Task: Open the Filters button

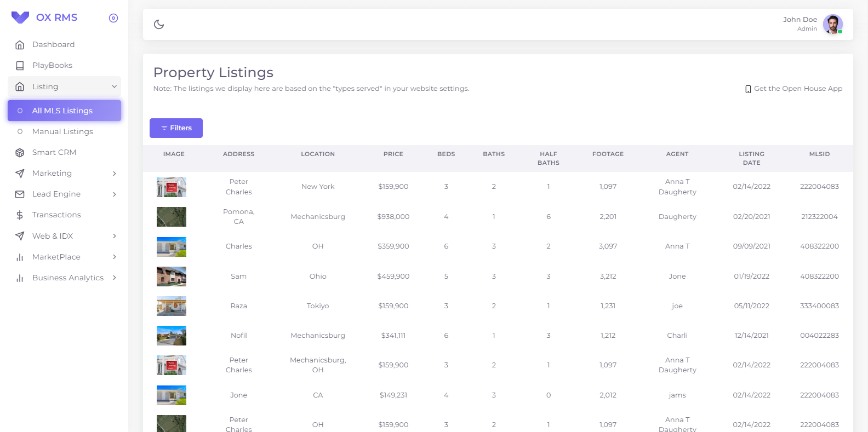Action: click(x=176, y=128)
